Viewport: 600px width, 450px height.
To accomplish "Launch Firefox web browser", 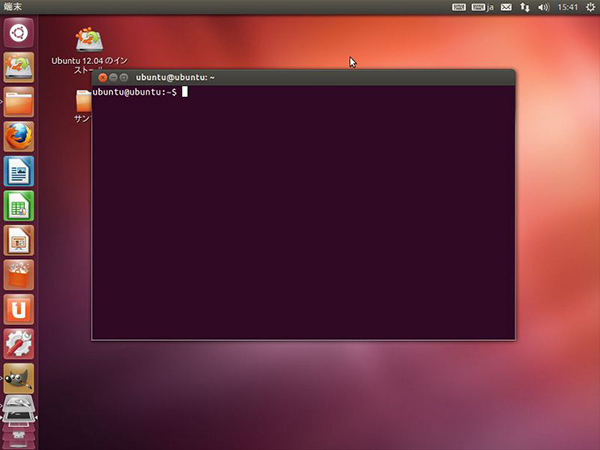I will [x=19, y=137].
